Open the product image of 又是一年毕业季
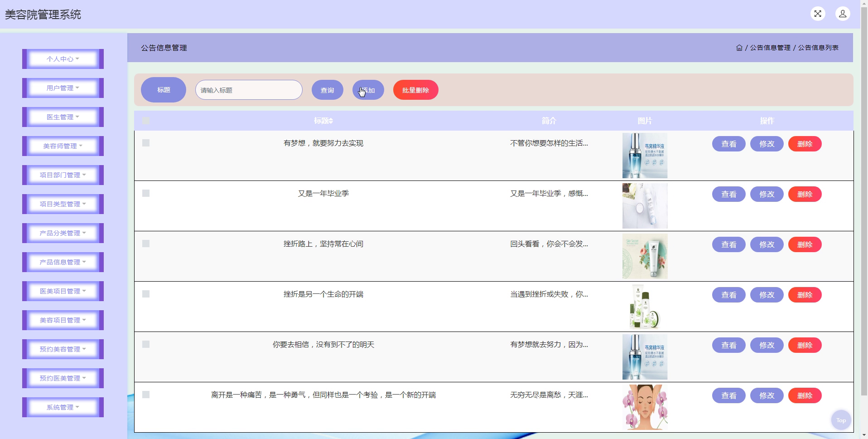This screenshot has height=439, width=868. coord(645,206)
